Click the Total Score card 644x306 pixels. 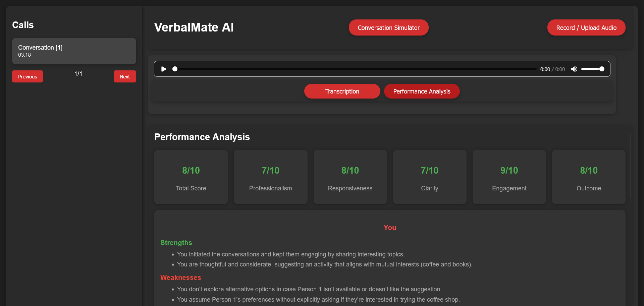191,177
